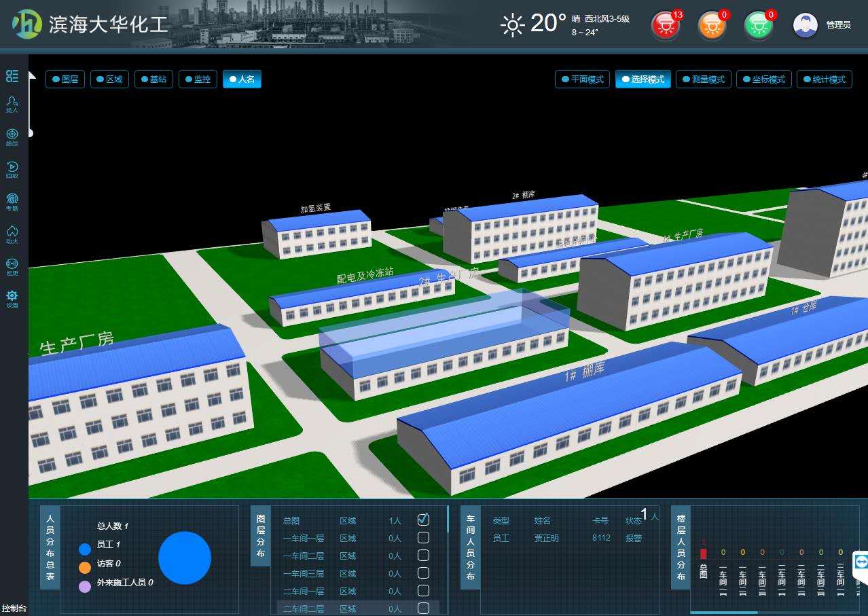Open the 考勤 fingerprint attendance icon
This screenshot has height=616, width=868.
tap(12, 200)
